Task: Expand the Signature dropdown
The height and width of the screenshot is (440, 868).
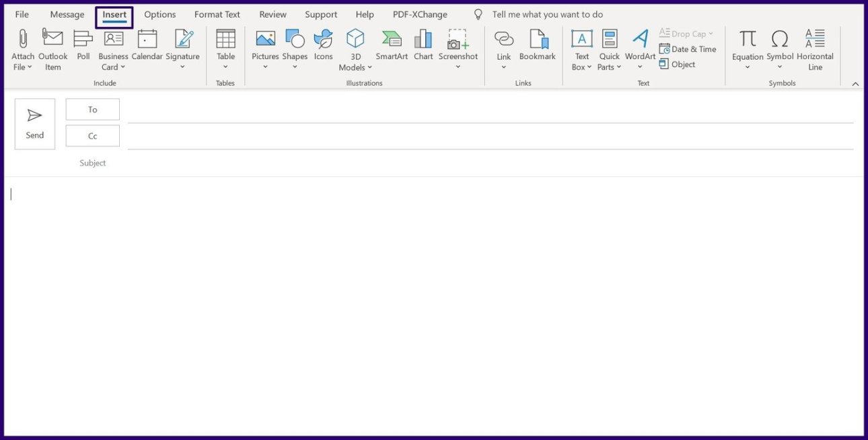Action: [x=182, y=67]
